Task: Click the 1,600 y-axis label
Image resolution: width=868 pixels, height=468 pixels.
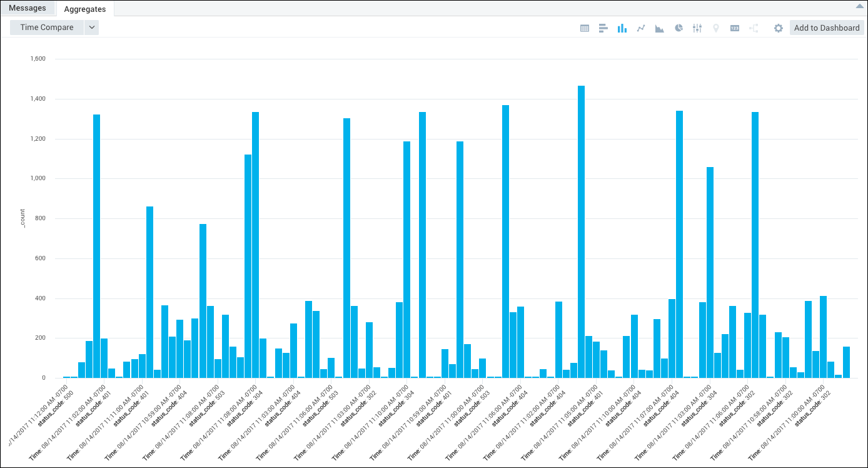Action: [38, 59]
